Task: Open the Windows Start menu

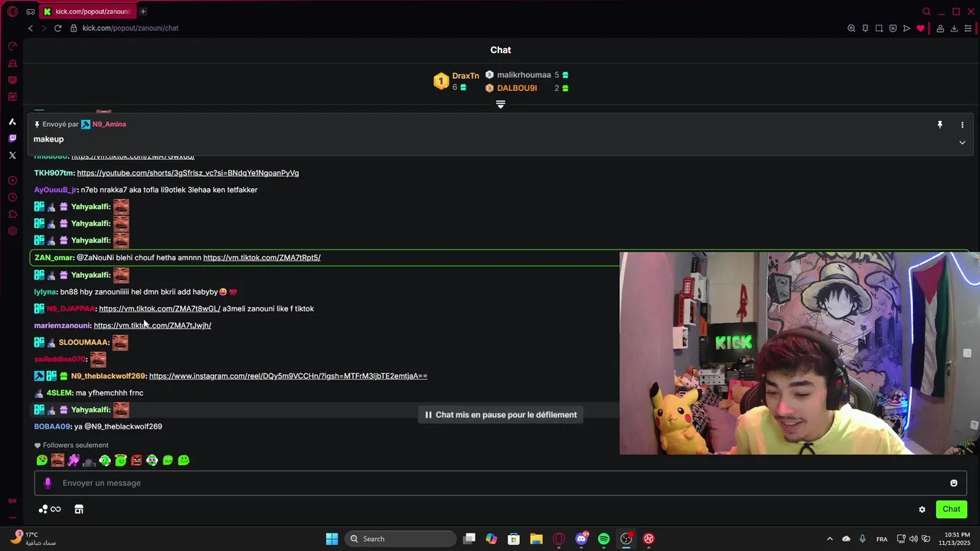Action: [x=332, y=539]
